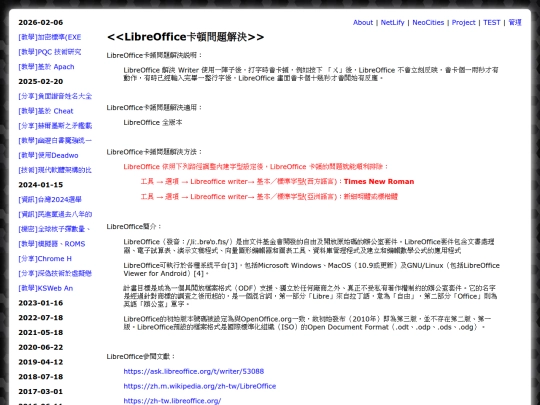
Task: Open the zh-tw.libreoffice.org link
Action: [172, 401]
